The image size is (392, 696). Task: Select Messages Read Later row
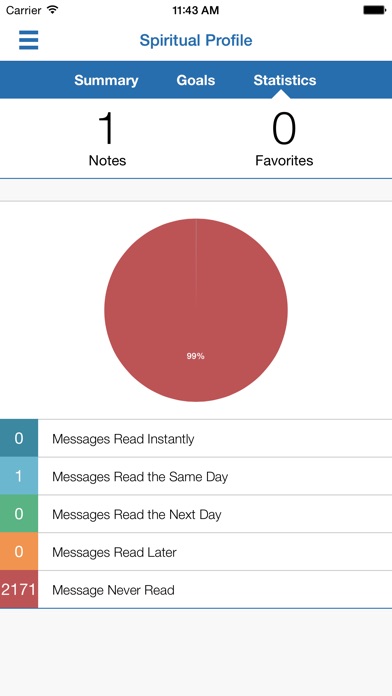(x=196, y=552)
